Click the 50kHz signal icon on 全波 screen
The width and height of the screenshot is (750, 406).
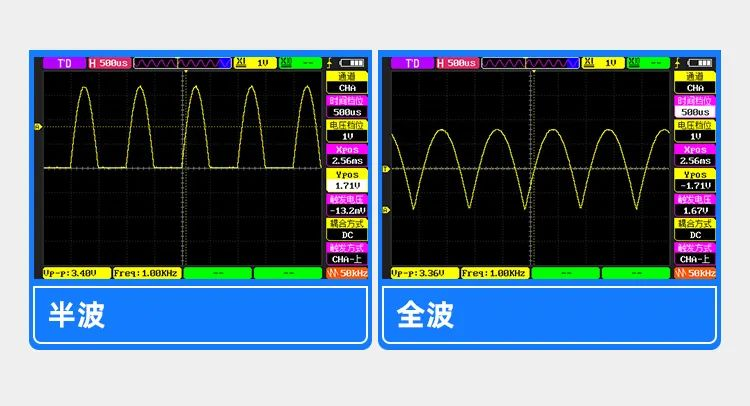click(695, 273)
